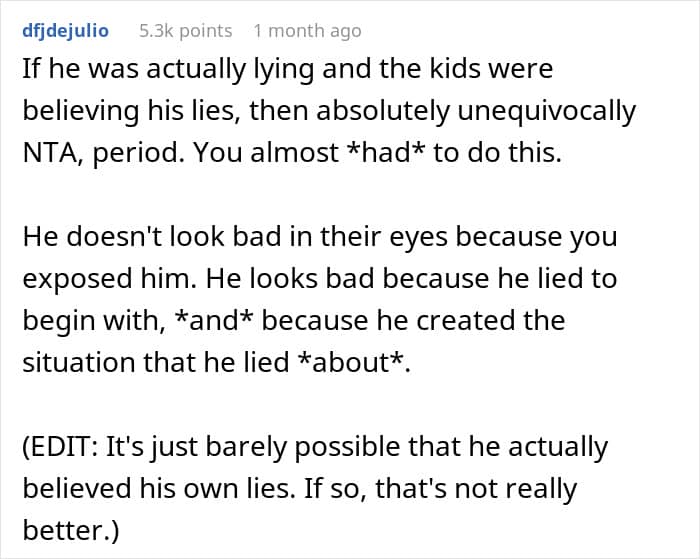Click the emphasized word "*about*"

pyautogui.click(x=355, y=362)
